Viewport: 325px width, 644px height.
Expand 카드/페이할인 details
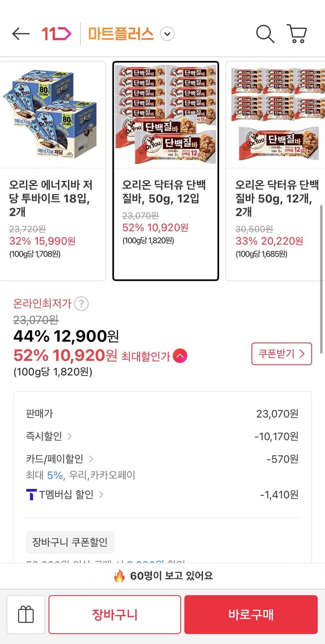coord(91,459)
